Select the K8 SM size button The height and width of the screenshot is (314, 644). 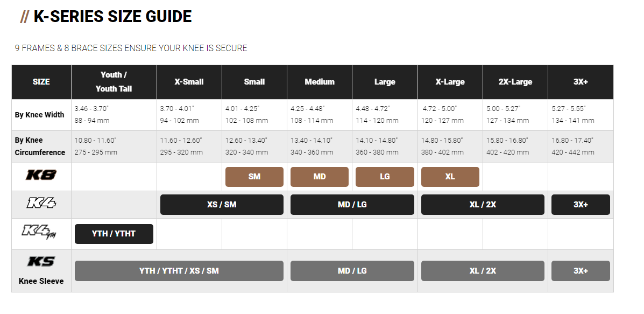pos(254,177)
